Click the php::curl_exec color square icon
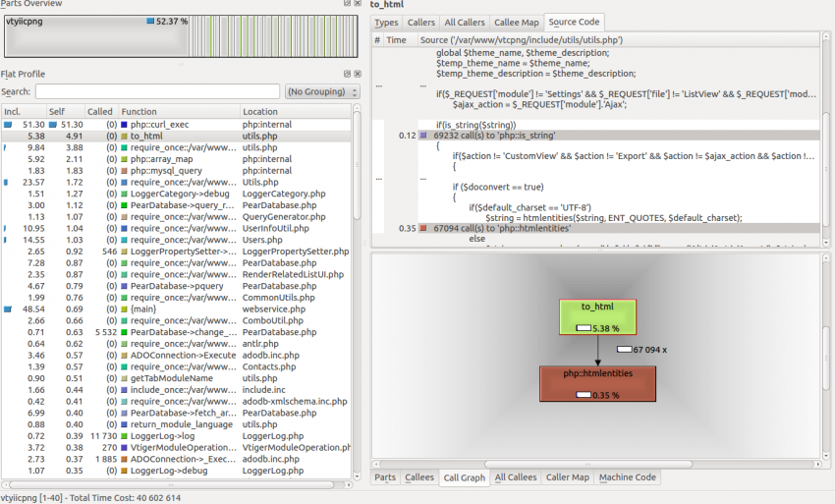Screen dimensions: 835x504 (x=124, y=125)
